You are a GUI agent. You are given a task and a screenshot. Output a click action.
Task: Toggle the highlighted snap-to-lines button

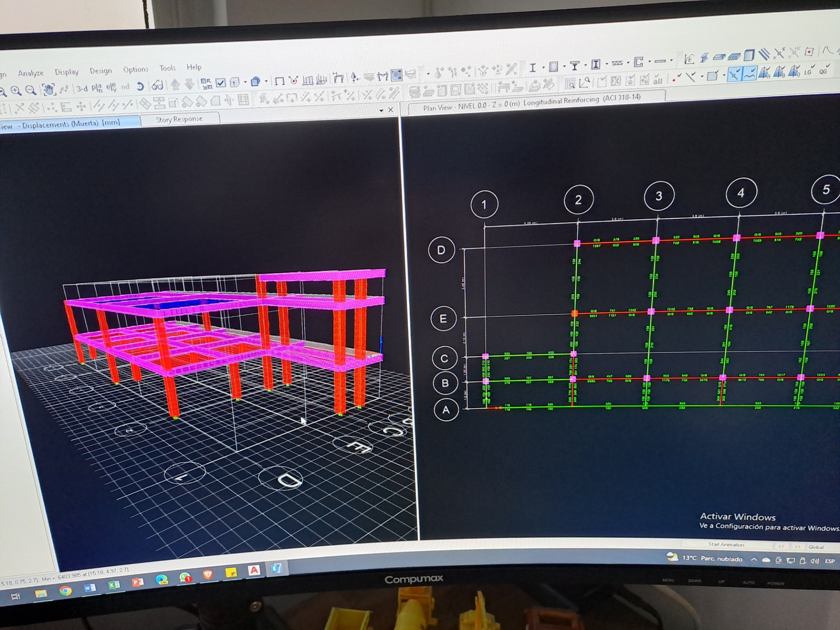coord(749,73)
